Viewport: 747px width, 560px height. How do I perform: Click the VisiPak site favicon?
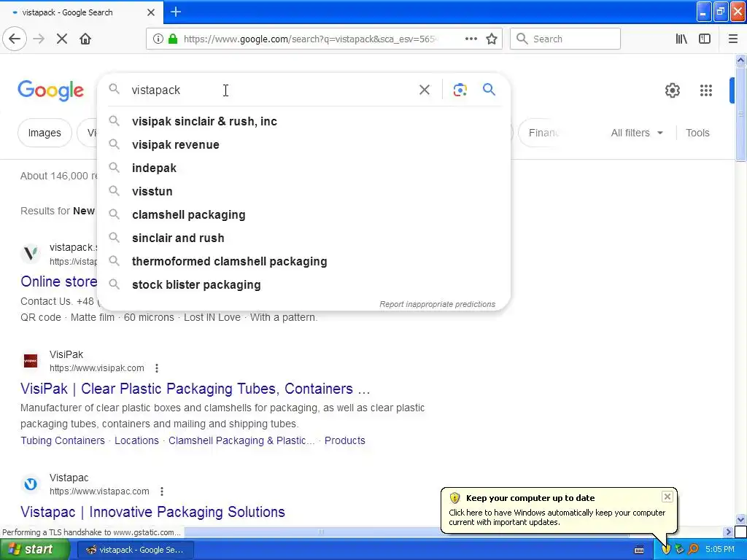(x=31, y=361)
